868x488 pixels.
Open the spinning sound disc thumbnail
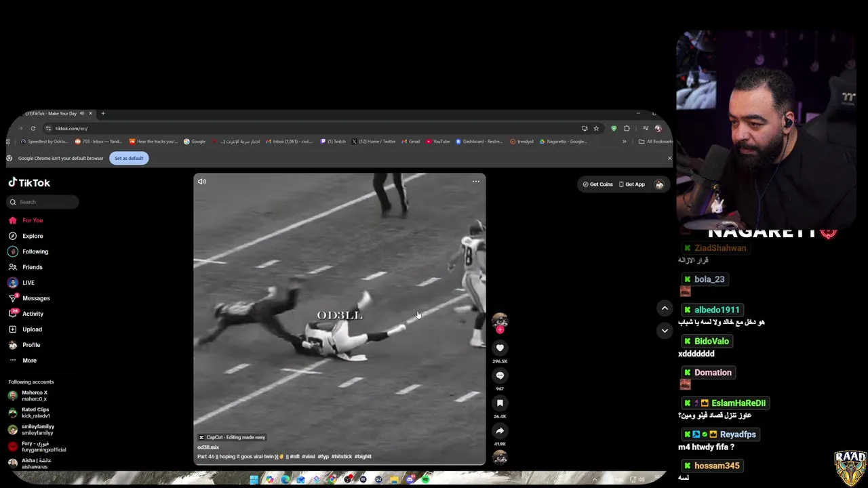(500, 457)
